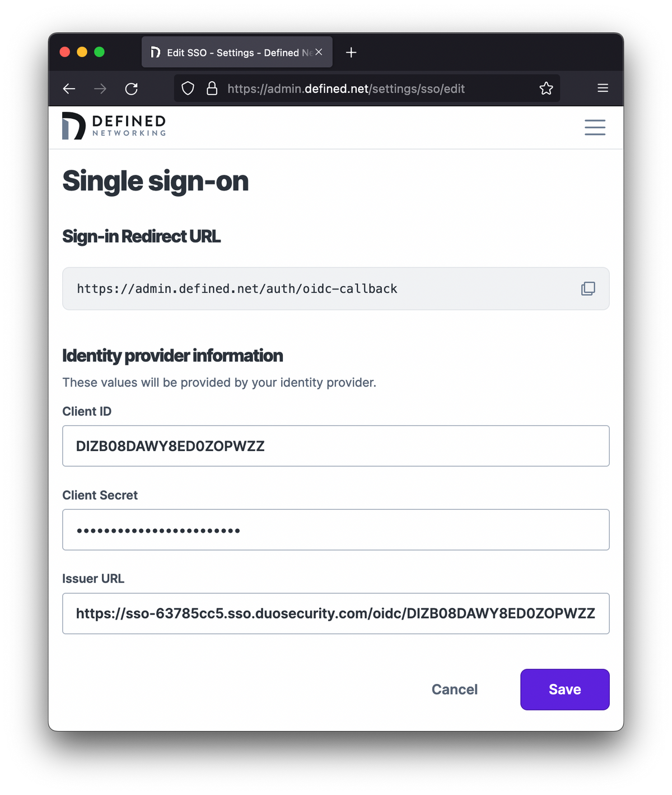672x795 pixels.
Task: Click the Client Secret field
Action: coord(336,529)
